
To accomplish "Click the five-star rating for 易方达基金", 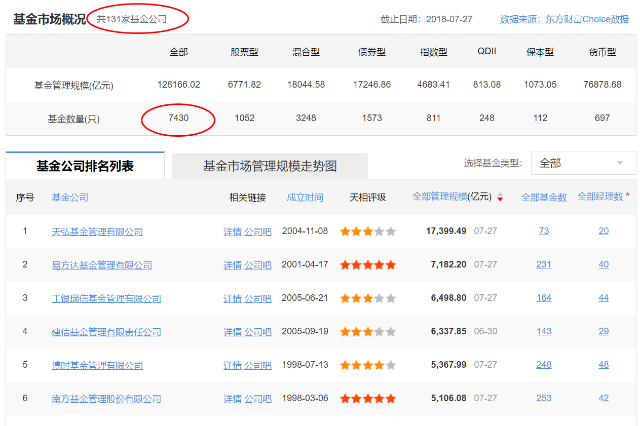I will (x=368, y=265).
